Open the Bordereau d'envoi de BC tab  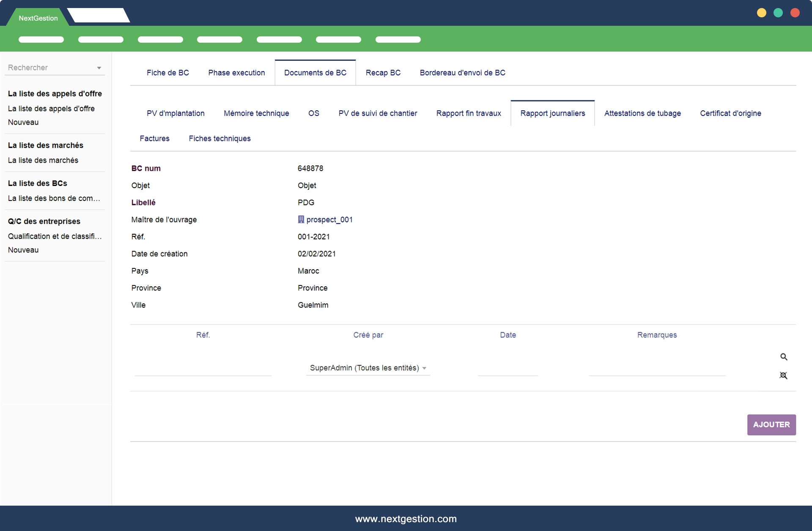coord(462,73)
